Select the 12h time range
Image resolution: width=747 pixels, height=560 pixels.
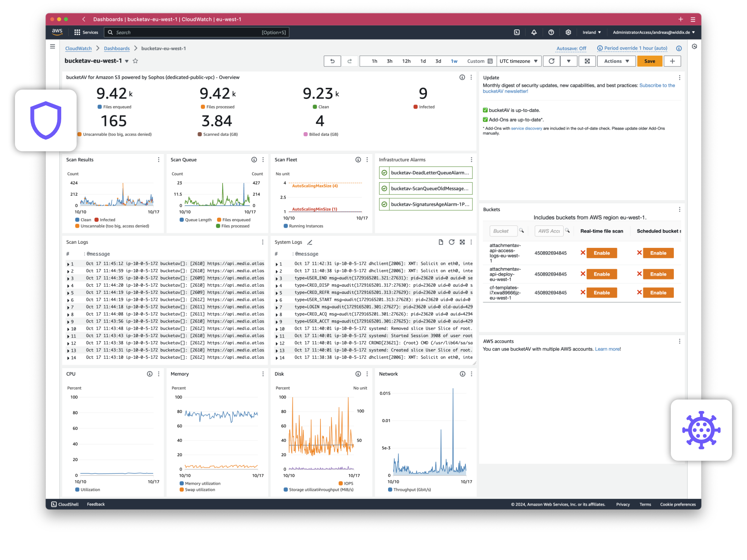406,61
